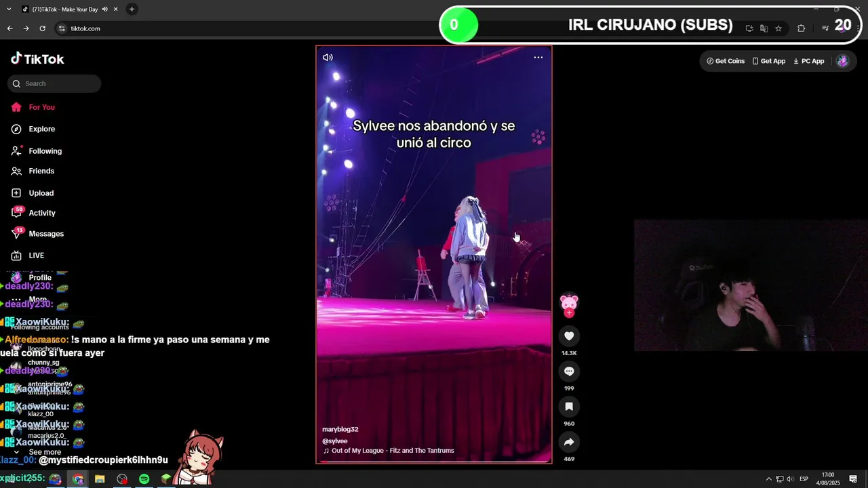View site information icon in address bar

point(62,28)
